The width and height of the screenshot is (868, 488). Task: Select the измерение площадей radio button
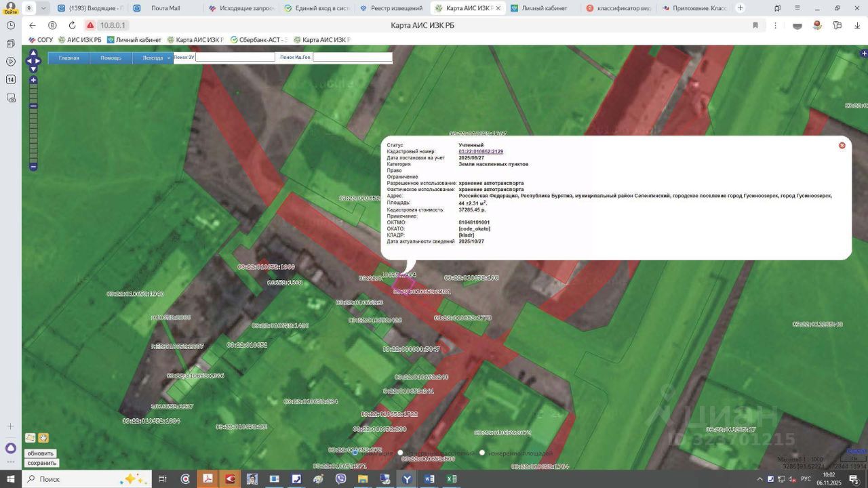click(482, 453)
